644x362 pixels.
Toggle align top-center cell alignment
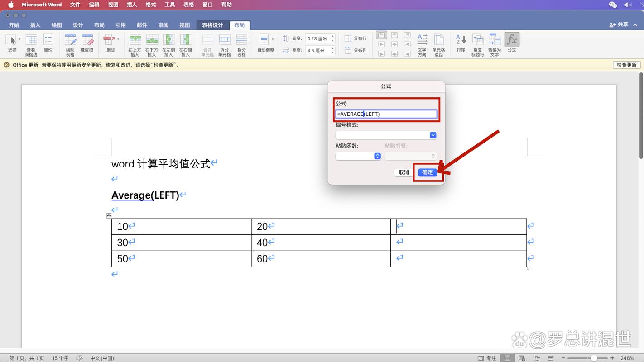tap(394, 35)
